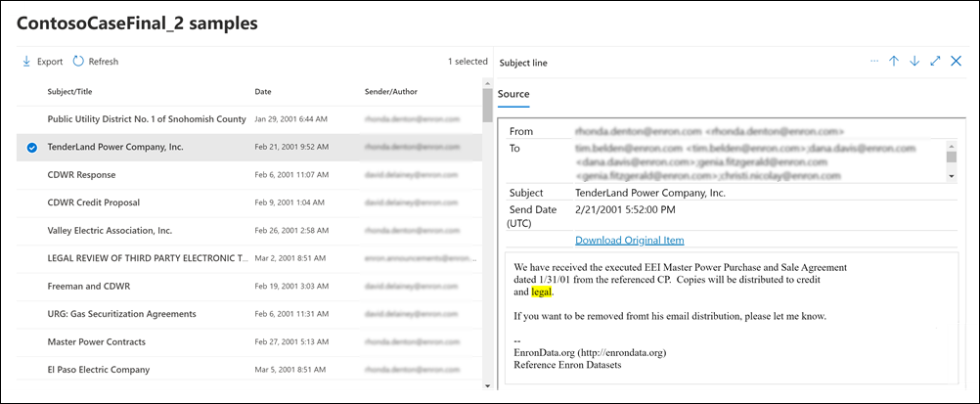Select Valley Electric Association, Inc. row
This screenshot has height=404, width=980.
(x=249, y=230)
